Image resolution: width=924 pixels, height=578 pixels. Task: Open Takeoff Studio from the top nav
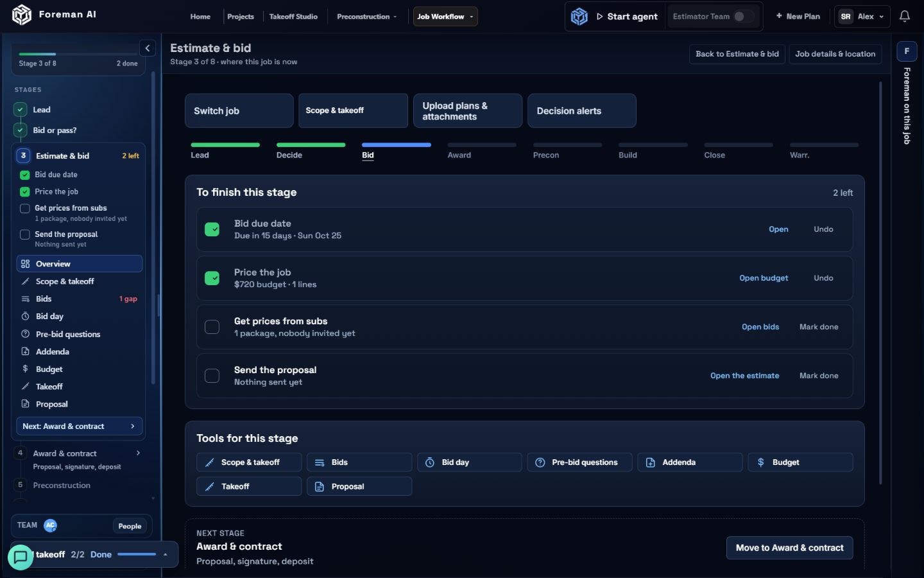(293, 17)
